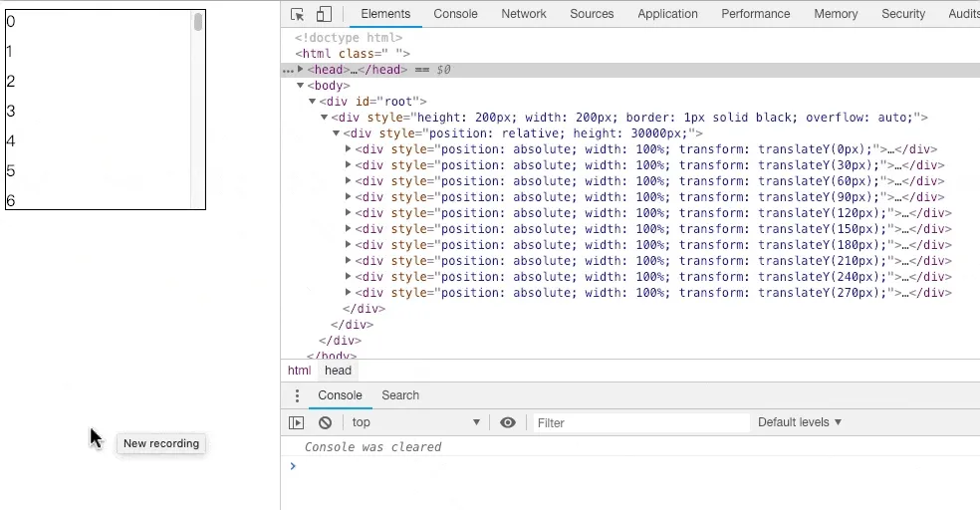This screenshot has width=980, height=510.
Task: Toggle the device toolbar icon
Action: coord(324,14)
